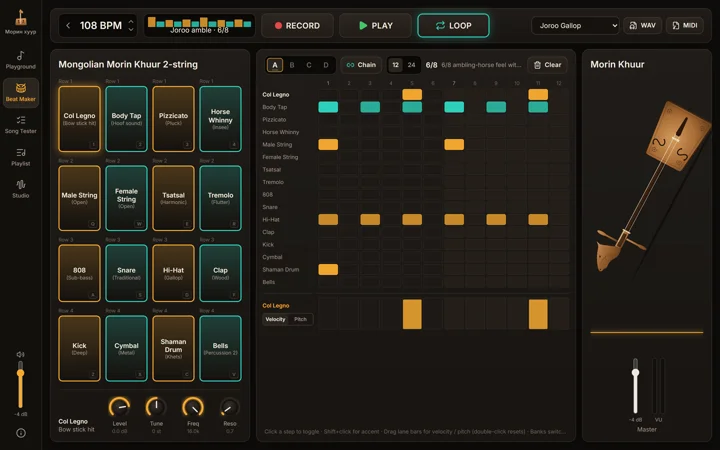720x450 pixels.
Task: Select pattern bank C
Action: point(309,65)
